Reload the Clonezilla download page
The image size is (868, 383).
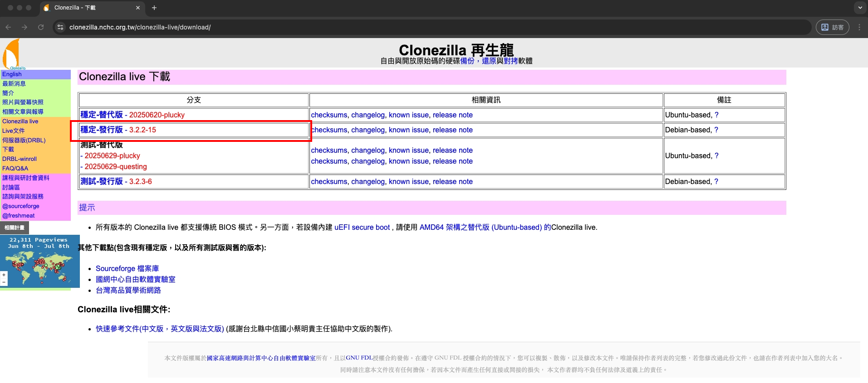[41, 27]
